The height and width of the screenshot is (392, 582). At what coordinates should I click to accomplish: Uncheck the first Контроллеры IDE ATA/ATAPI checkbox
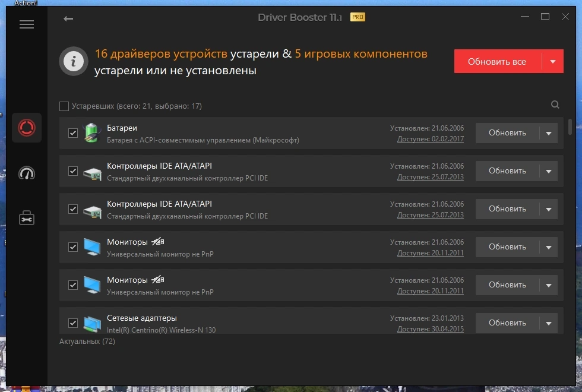[73, 171]
